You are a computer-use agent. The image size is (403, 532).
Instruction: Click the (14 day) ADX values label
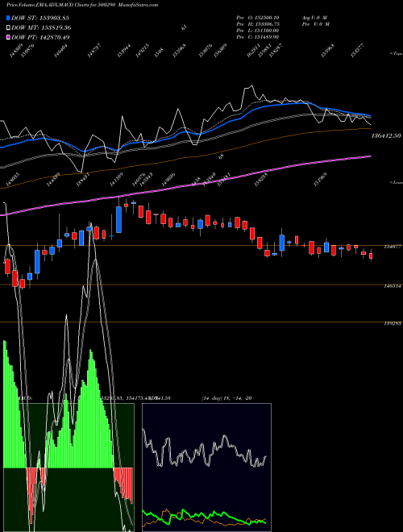[x=226, y=398]
